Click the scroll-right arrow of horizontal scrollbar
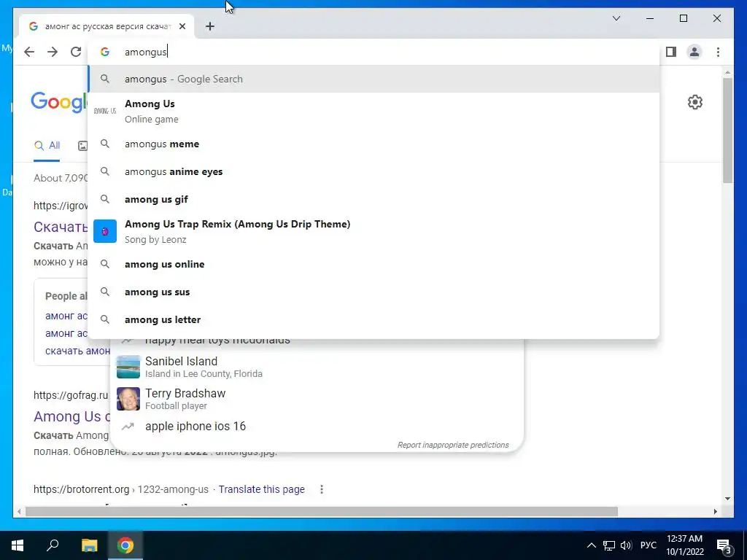Image resolution: width=747 pixels, height=560 pixels. tap(715, 511)
